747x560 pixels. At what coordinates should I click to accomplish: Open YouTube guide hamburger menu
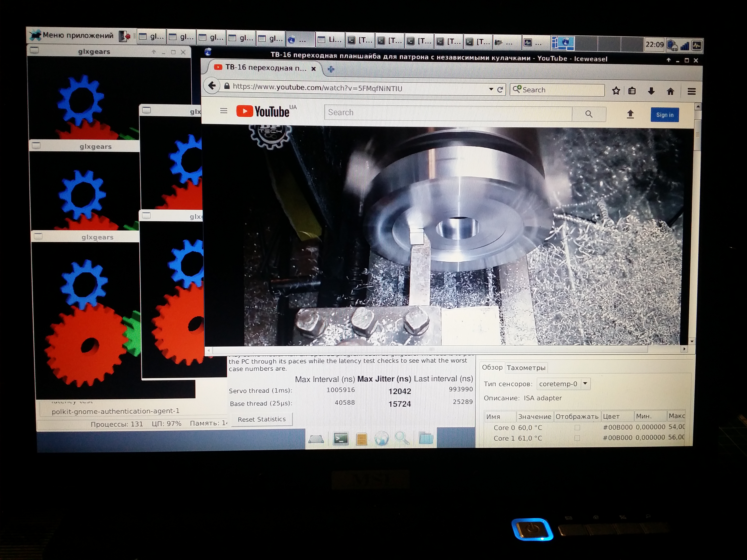(x=223, y=111)
